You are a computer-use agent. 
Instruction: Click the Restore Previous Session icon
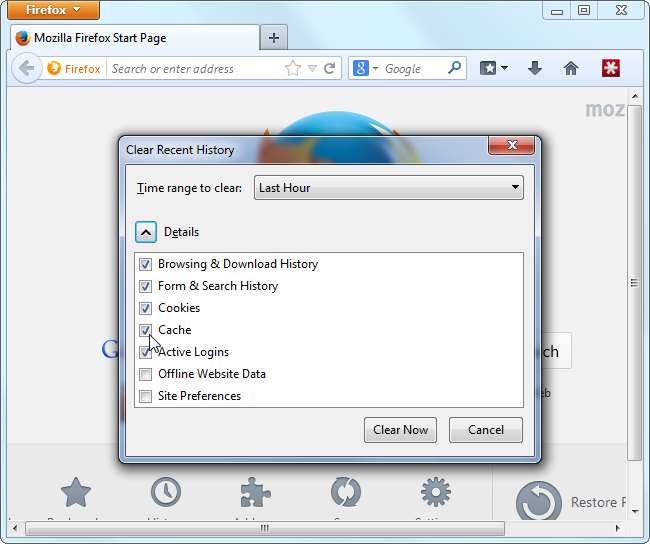538,500
